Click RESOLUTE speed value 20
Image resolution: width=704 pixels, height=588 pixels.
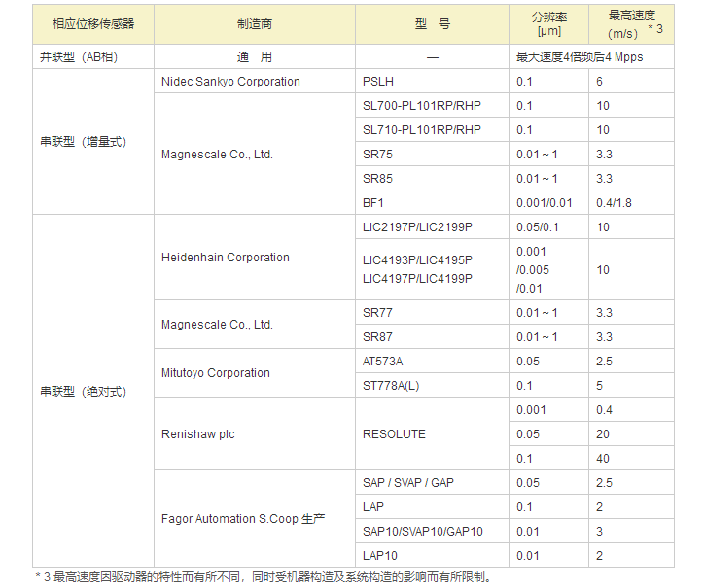(631, 434)
